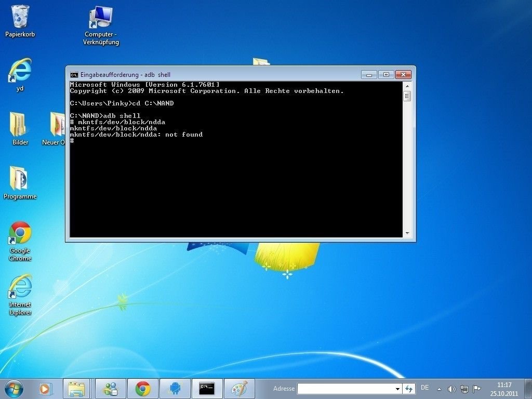532x399 pixels.
Task: Open the volume speaker tray icon
Action: pos(451,389)
